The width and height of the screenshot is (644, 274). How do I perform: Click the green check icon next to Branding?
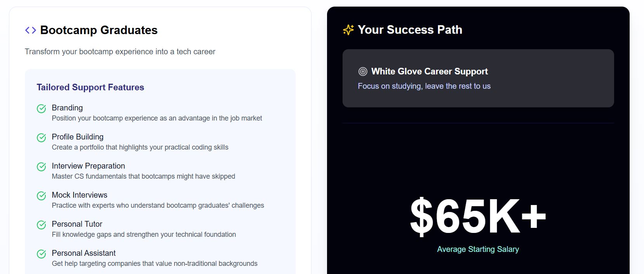(x=42, y=109)
